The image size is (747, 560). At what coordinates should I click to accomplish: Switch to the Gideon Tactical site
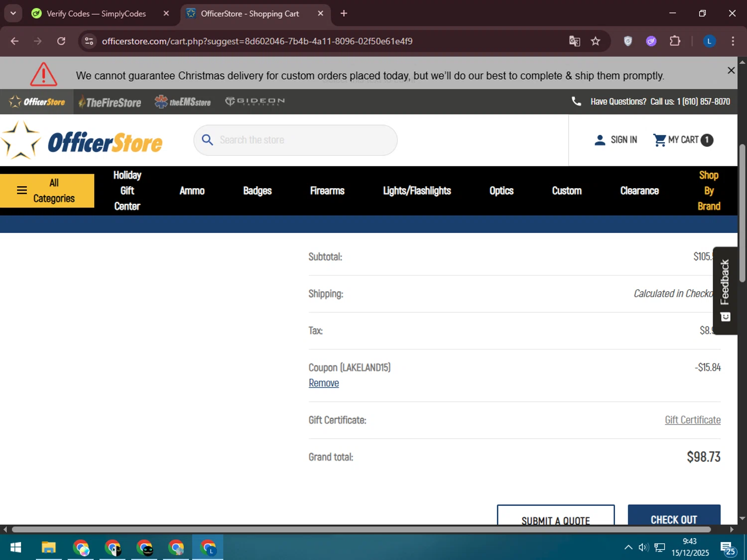[x=255, y=101]
